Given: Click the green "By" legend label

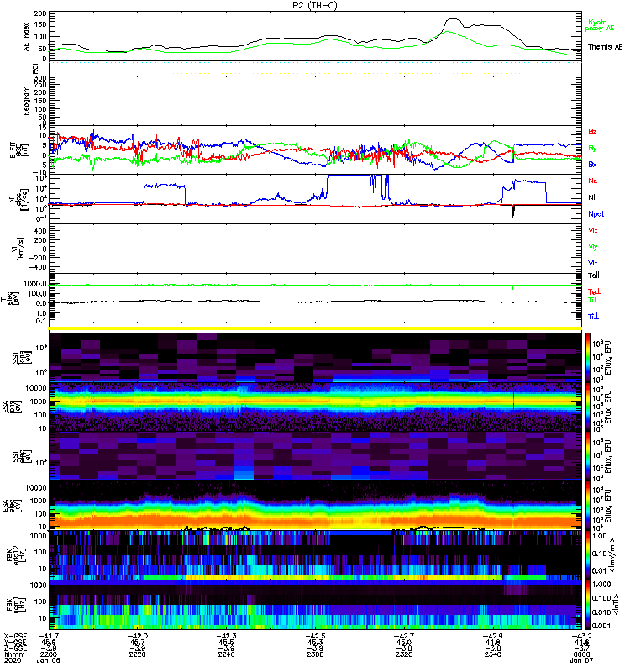Looking at the screenshot, I should 592,149.
